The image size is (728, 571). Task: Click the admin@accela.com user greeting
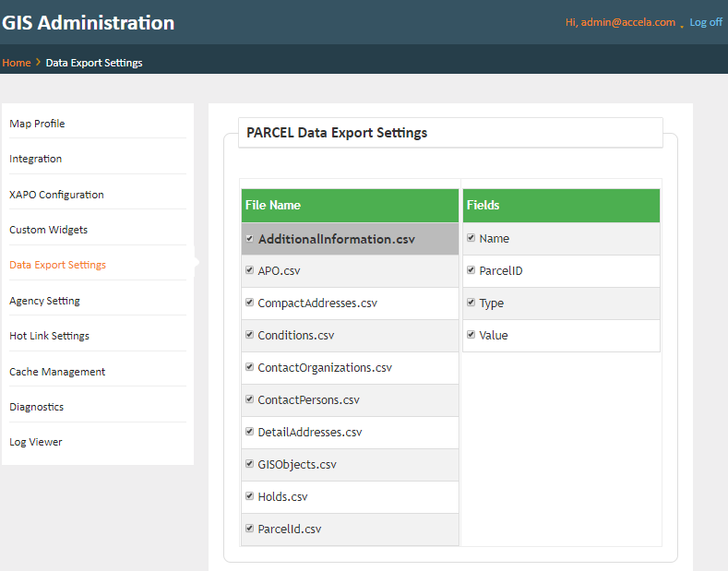click(620, 22)
